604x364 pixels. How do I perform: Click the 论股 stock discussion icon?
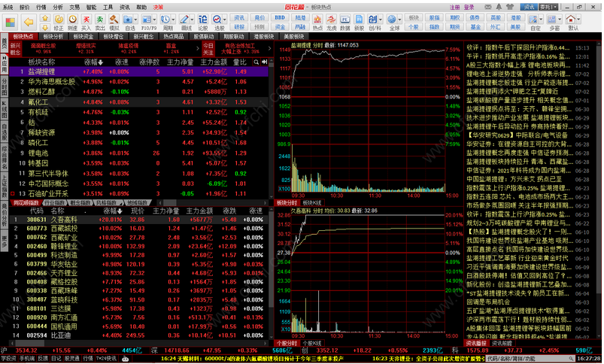[x=202, y=22]
